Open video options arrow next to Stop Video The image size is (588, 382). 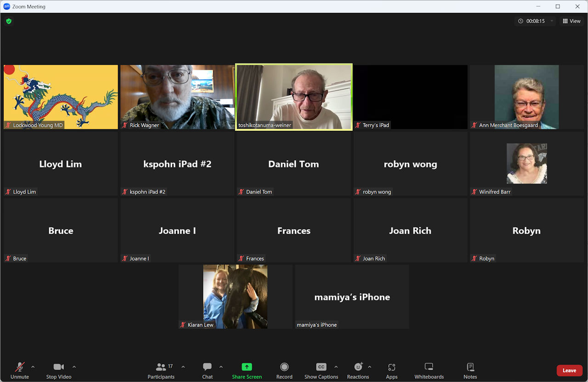(x=74, y=367)
